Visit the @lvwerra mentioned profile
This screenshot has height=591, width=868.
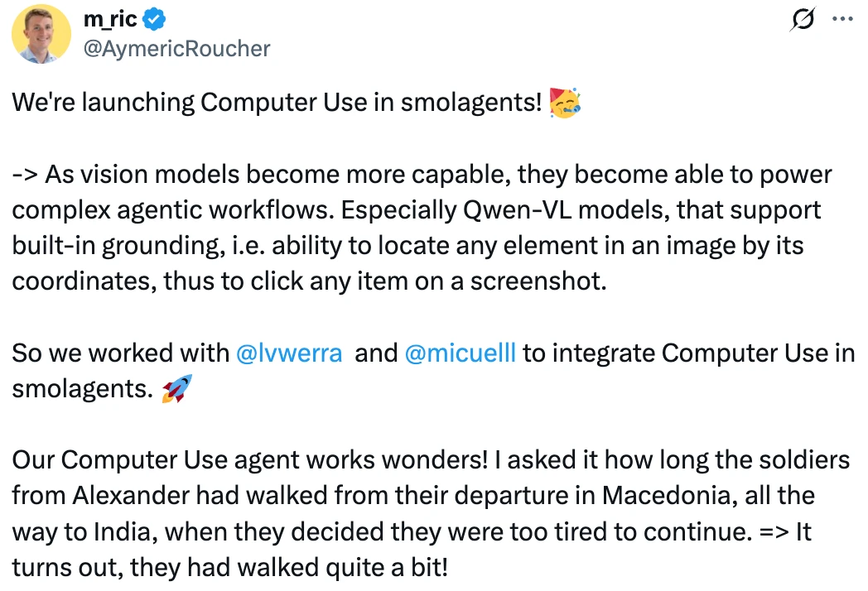point(289,353)
